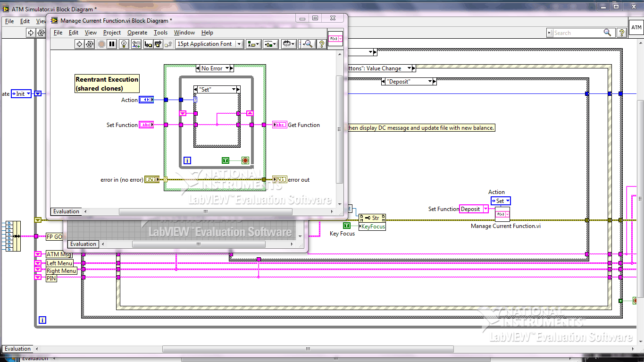The image size is (644, 362).
Task: Click Manage Current Function subVI node
Action: (x=502, y=214)
